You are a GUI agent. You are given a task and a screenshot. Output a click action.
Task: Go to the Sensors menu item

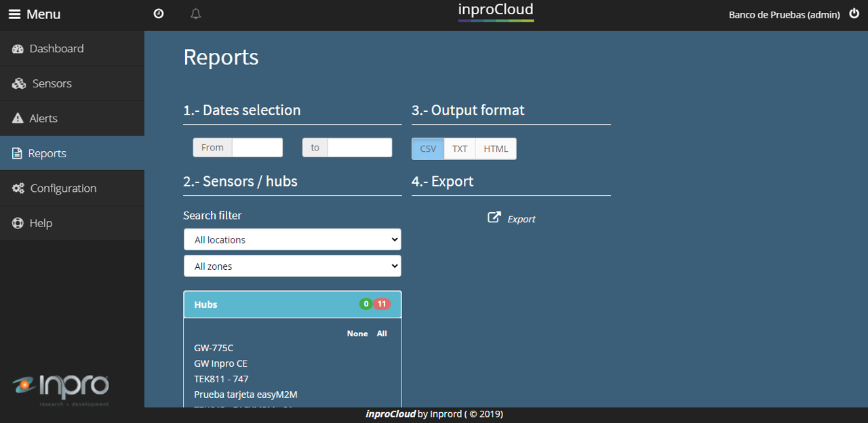72,83
